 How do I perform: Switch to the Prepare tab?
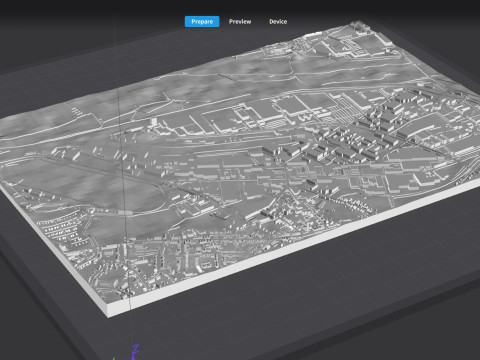point(202,22)
